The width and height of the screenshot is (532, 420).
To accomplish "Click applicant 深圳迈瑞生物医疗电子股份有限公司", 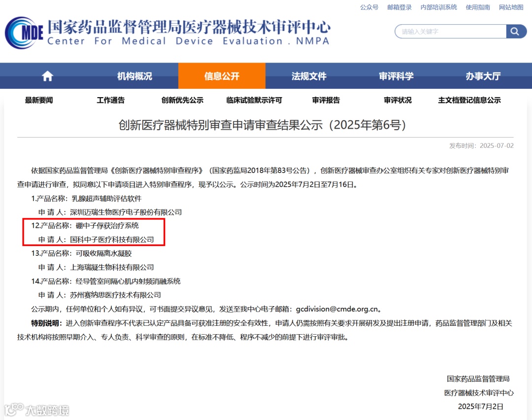I will 126,212.
